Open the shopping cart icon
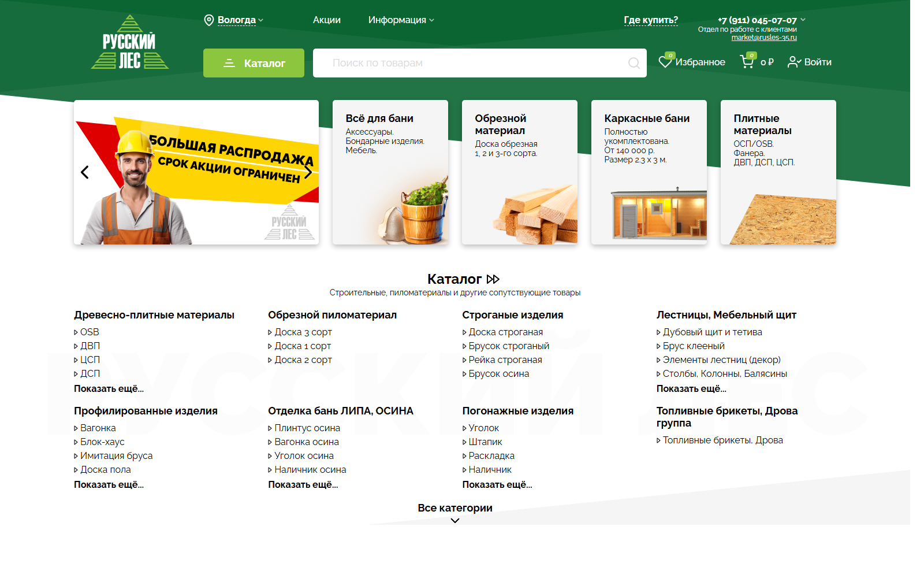This screenshot has width=924, height=578. [x=747, y=61]
